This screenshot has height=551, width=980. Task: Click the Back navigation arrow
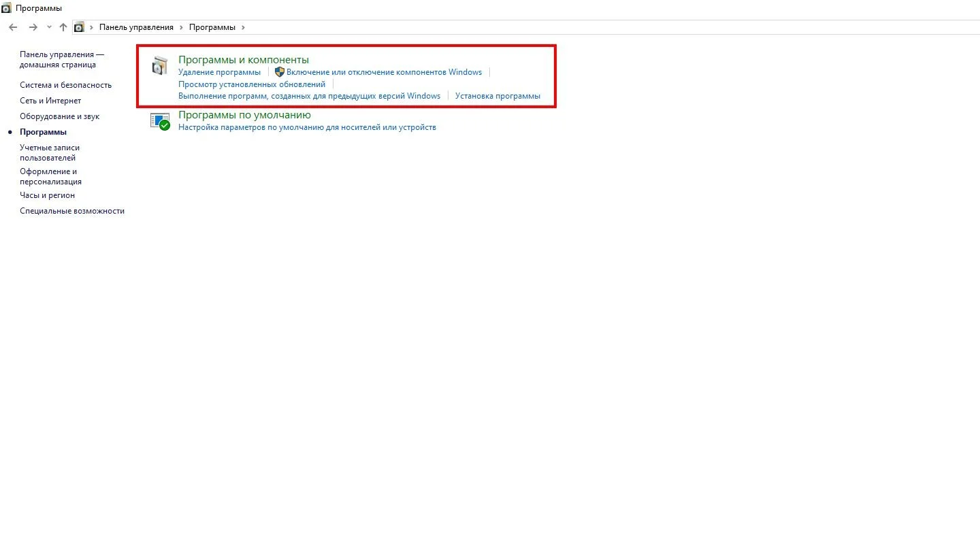[x=13, y=27]
